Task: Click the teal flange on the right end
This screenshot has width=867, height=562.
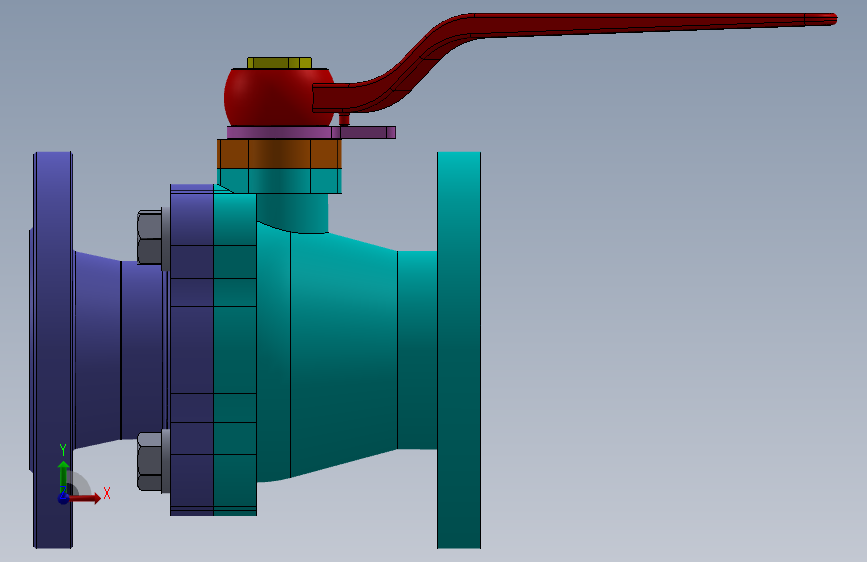Action: (459, 350)
